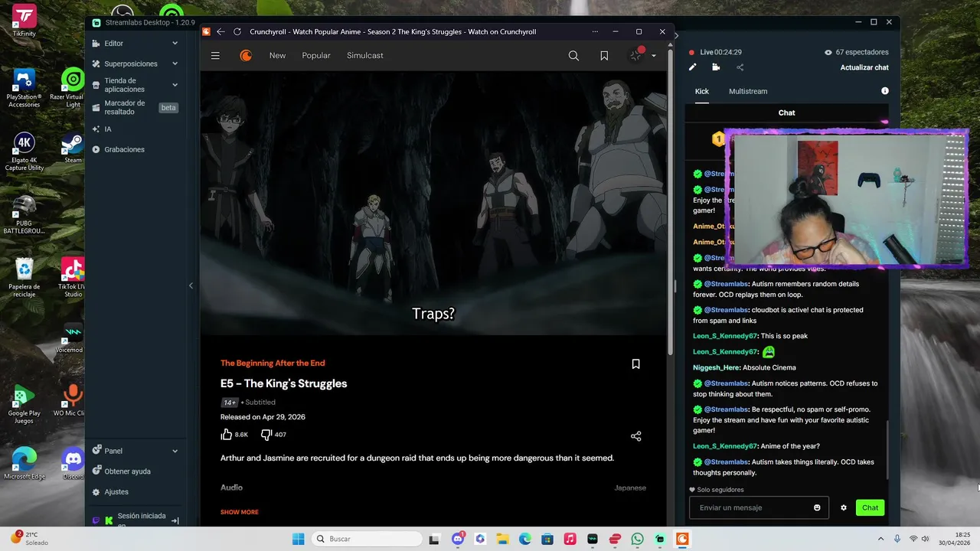980x551 pixels.
Task: Expand the Panel menu in Streamlabs
Action: tap(136, 451)
